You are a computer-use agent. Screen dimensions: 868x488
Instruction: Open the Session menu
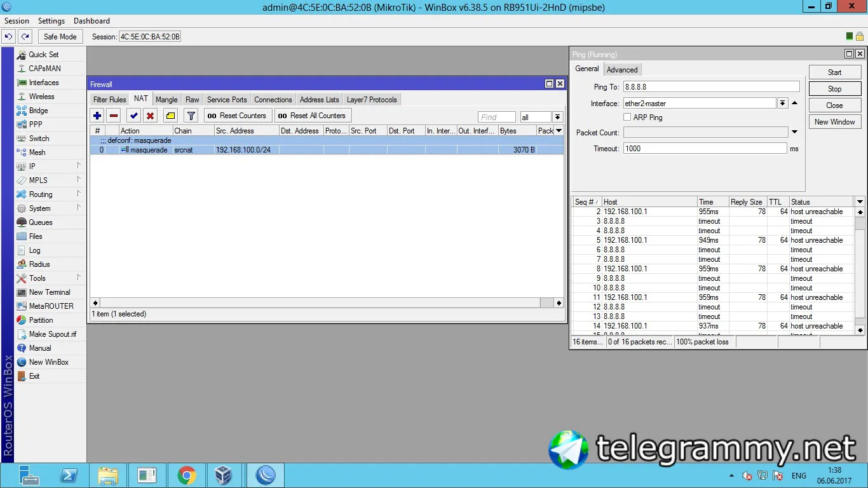pos(17,21)
